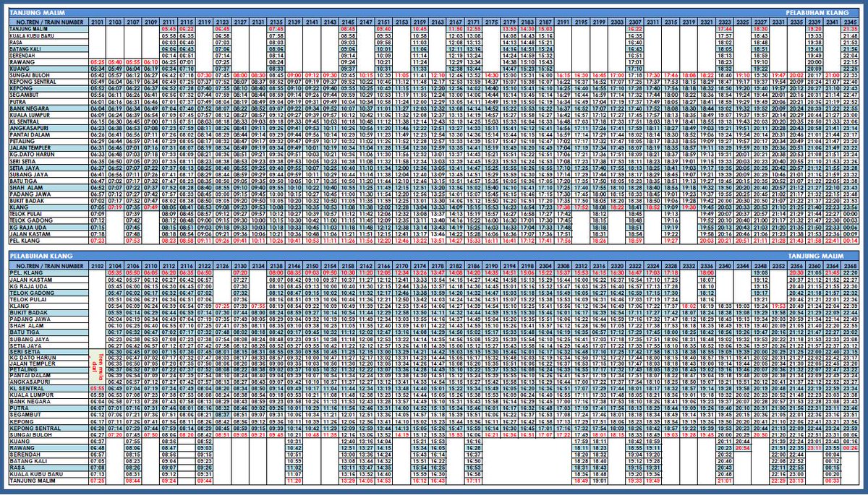The height and width of the screenshot is (495, 868).
Task: Click 'NO.TREN / TRAIN NUMBER' above 2101 row
Action: (x=50, y=22)
